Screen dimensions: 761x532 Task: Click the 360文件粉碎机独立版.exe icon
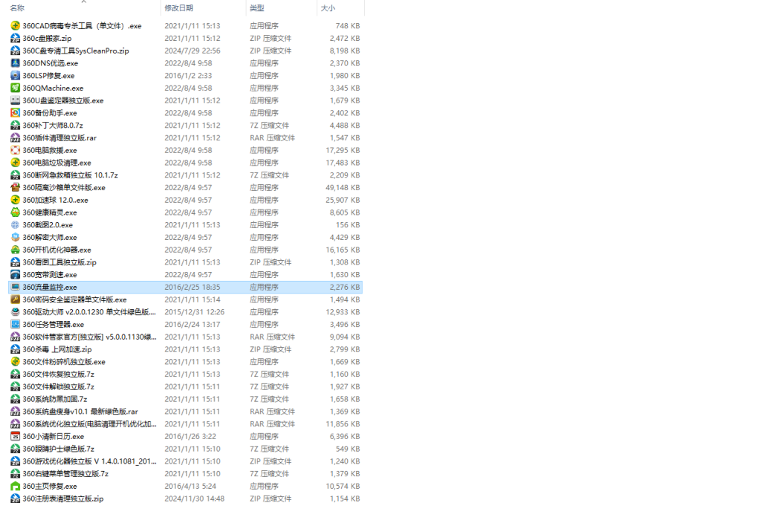(15, 362)
